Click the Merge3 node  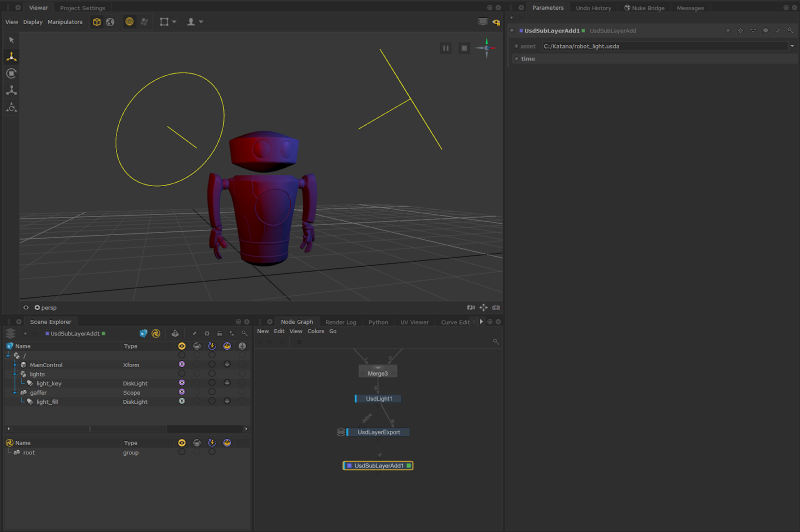[377, 373]
